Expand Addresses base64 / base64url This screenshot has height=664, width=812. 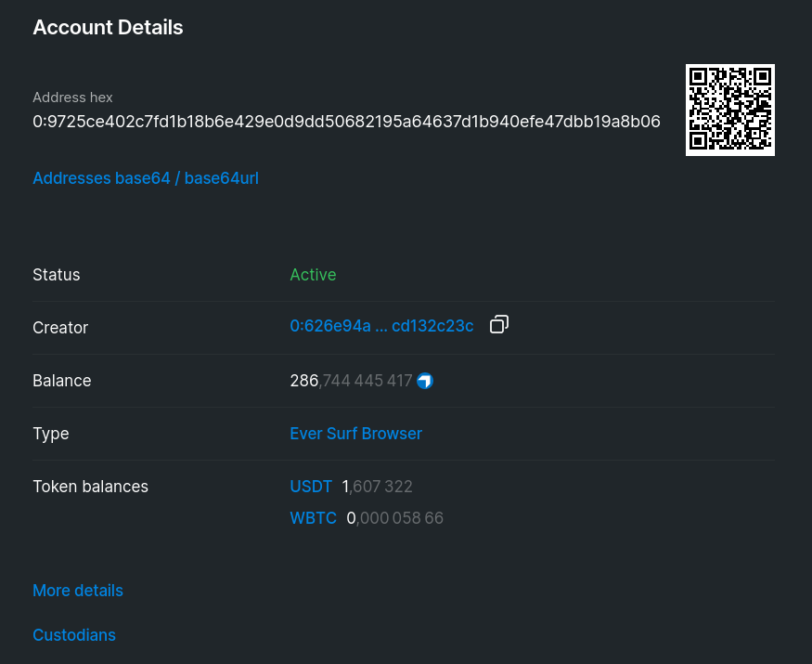click(146, 178)
